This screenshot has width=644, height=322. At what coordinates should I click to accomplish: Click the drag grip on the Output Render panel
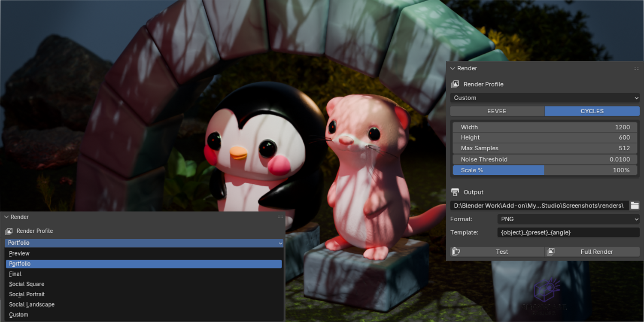pos(636,69)
